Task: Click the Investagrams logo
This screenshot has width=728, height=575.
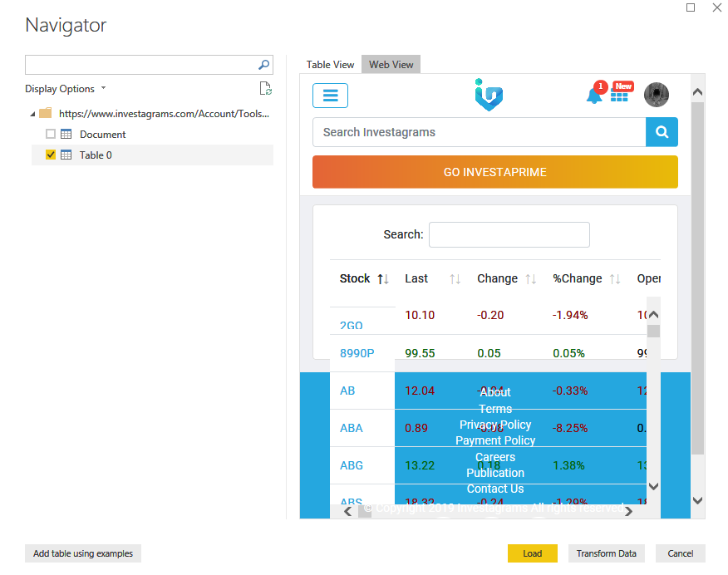Action: point(489,95)
